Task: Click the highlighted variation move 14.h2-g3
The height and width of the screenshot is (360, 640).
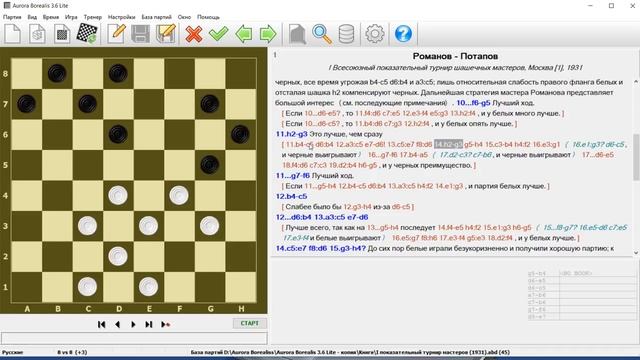Action: [448, 144]
